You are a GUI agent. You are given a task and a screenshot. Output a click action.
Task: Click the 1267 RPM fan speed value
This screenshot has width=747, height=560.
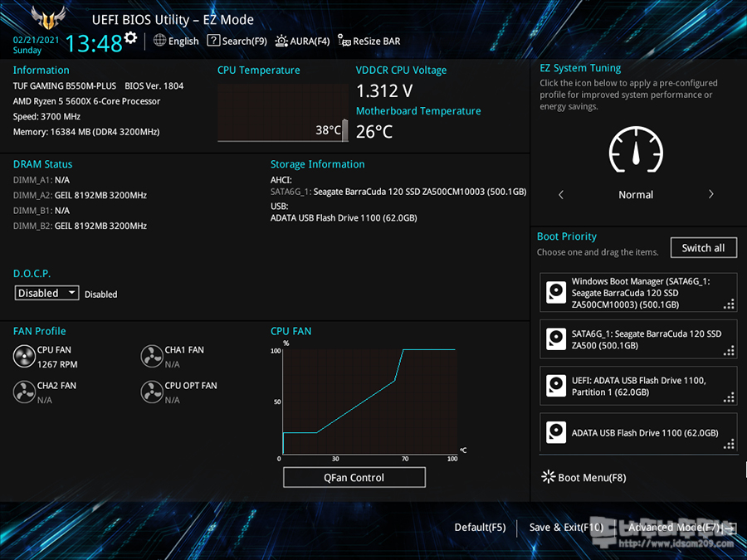pyautogui.click(x=57, y=364)
